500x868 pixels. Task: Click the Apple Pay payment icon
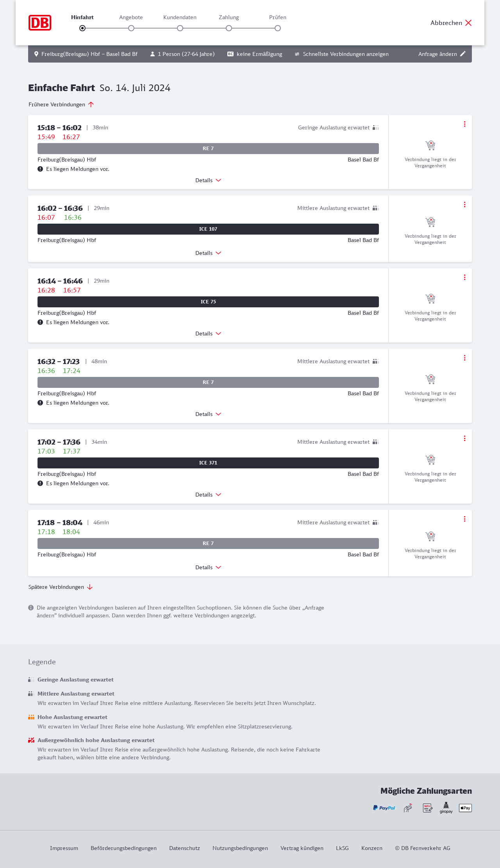[x=465, y=808]
